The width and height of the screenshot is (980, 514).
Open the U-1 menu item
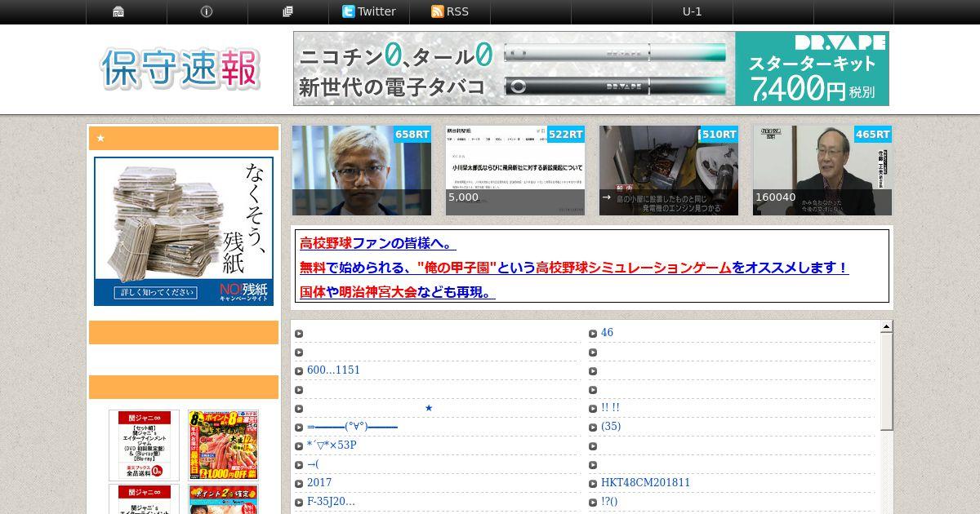(693, 11)
